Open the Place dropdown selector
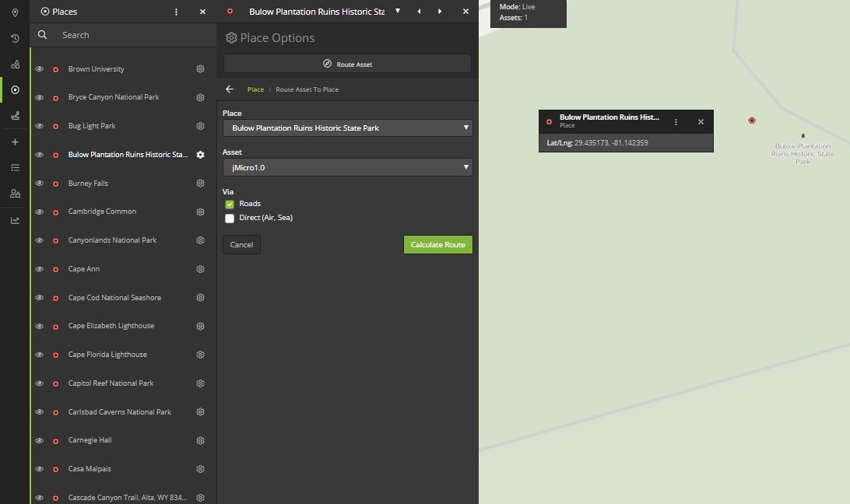The image size is (850, 504). pyautogui.click(x=347, y=128)
